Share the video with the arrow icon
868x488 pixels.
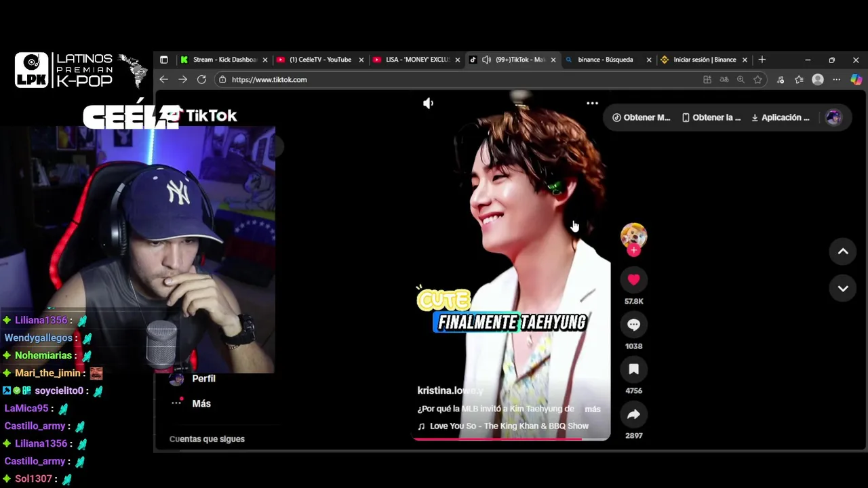pyautogui.click(x=633, y=414)
